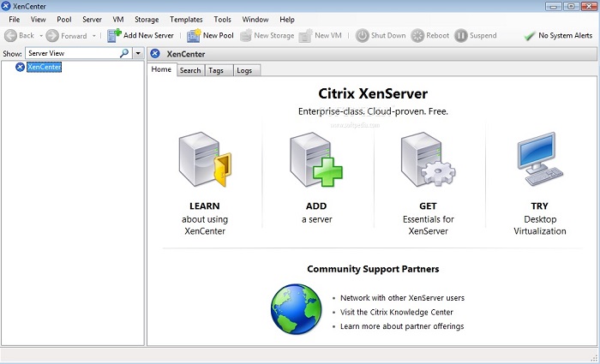
Task: Click the TRY desktop computer icon
Action: point(539,159)
